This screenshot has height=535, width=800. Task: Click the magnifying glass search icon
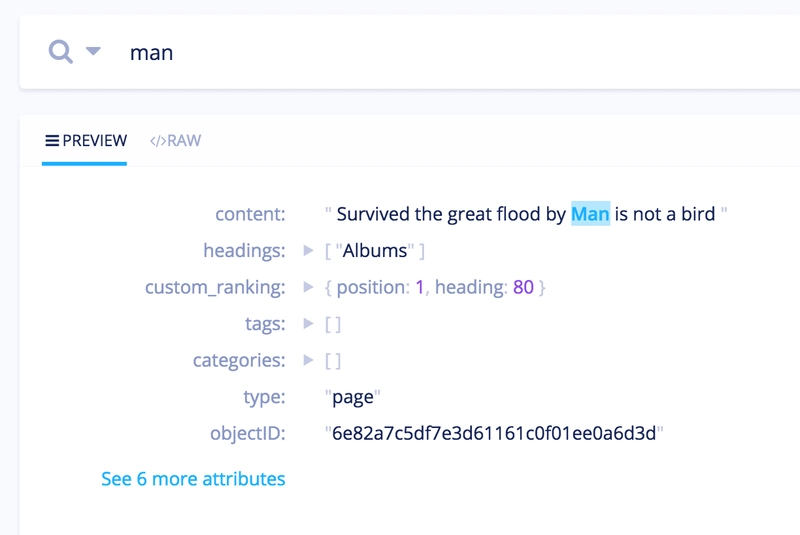coord(61,52)
